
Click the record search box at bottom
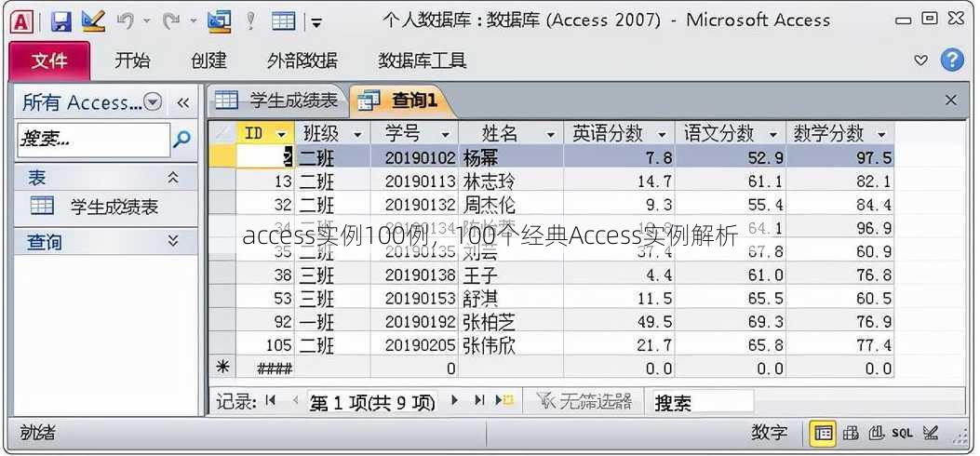[x=703, y=402]
